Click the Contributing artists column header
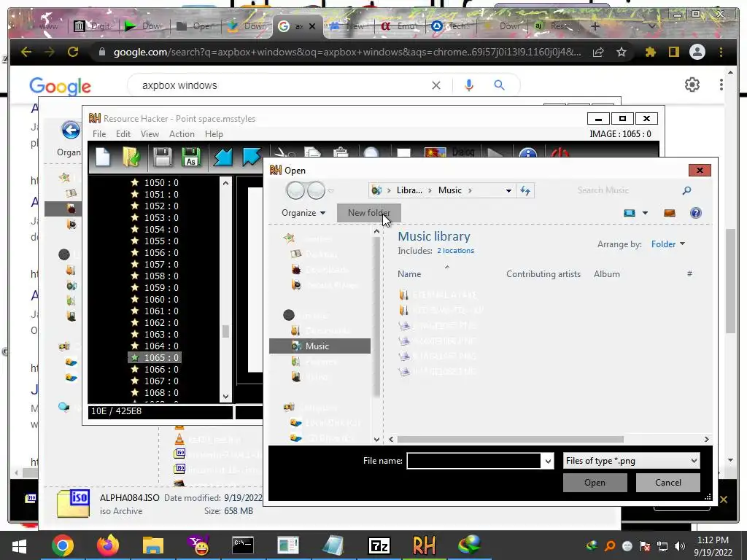The image size is (747, 560). 543,274
